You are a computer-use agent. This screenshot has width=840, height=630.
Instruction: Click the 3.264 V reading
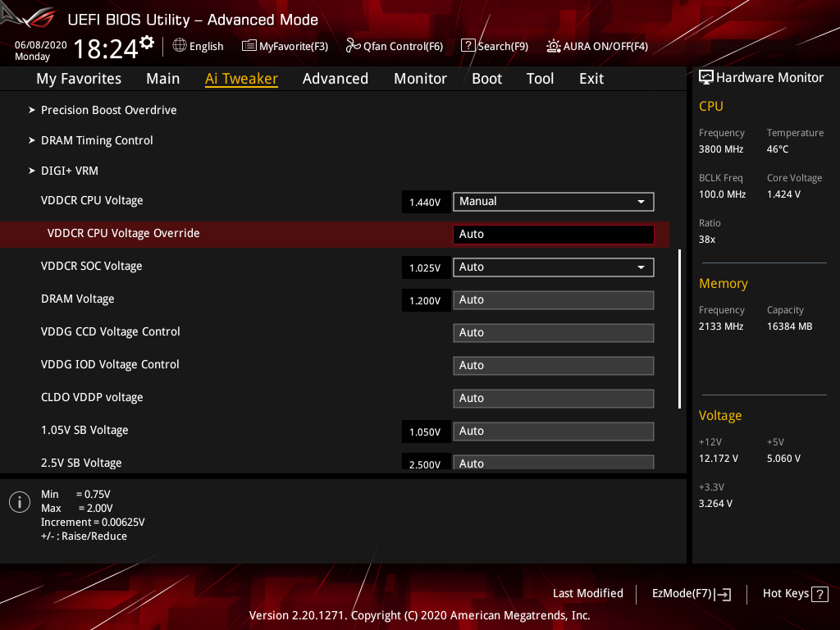(x=715, y=504)
